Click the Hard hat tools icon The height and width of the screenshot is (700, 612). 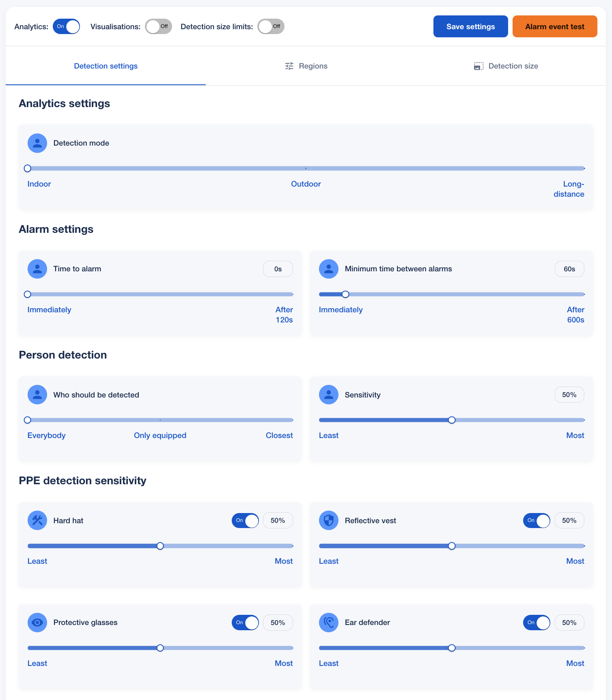(37, 520)
